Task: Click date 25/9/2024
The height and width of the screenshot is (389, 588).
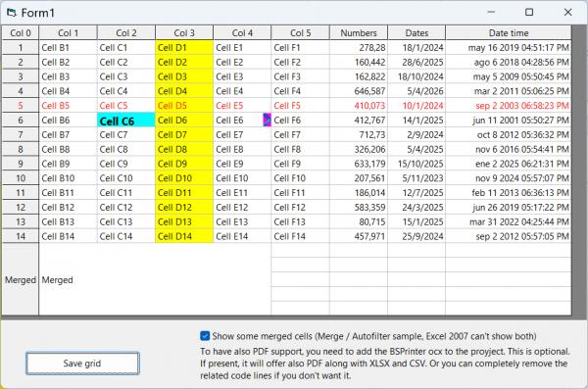Action: (x=416, y=236)
